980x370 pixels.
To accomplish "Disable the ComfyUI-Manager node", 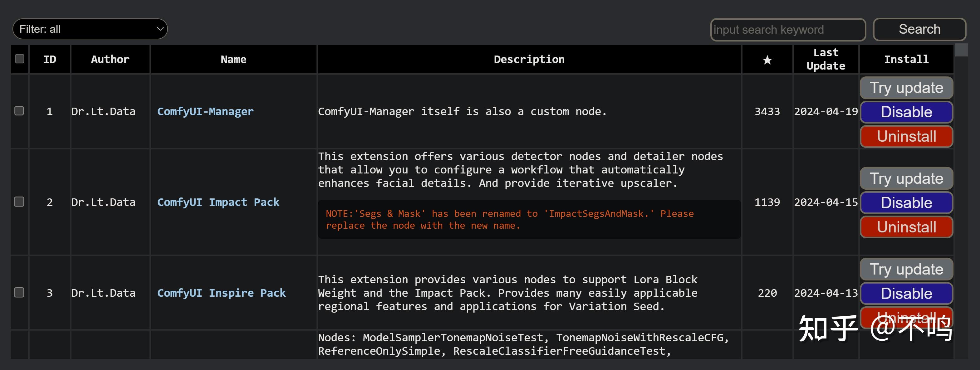I will 906,112.
